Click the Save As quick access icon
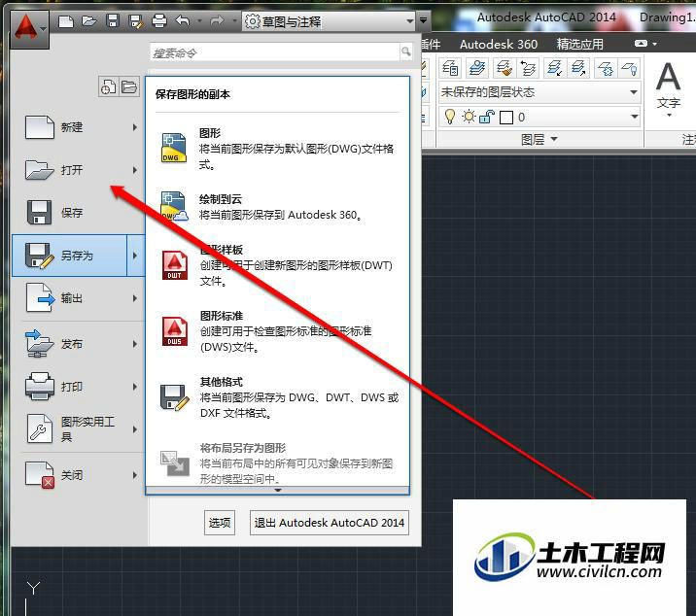 click(136, 21)
